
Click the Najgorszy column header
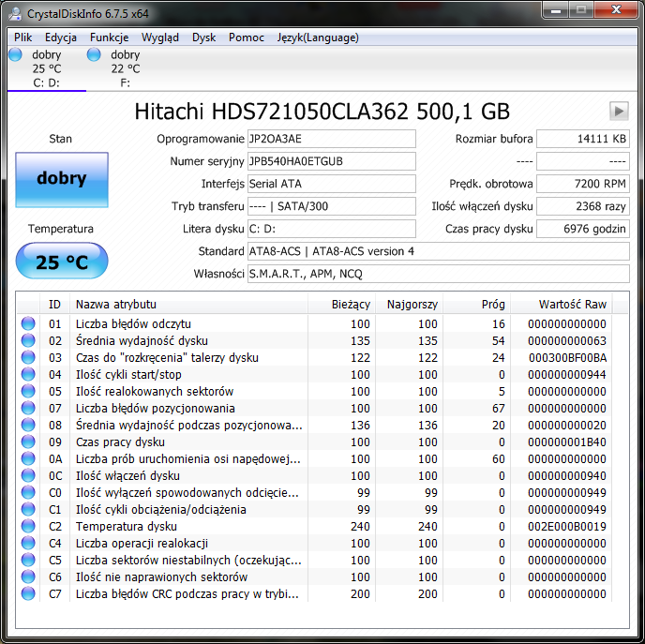pyautogui.click(x=409, y=305)
